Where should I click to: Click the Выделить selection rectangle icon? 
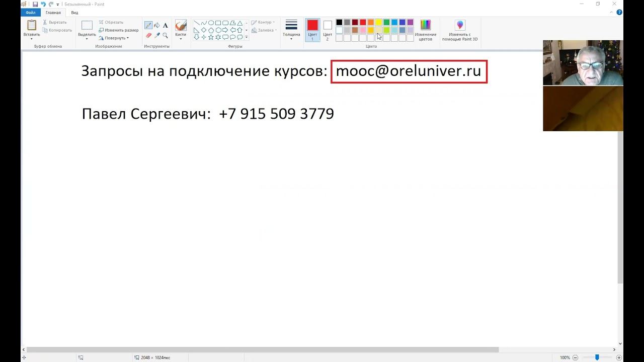click(87, 26)
